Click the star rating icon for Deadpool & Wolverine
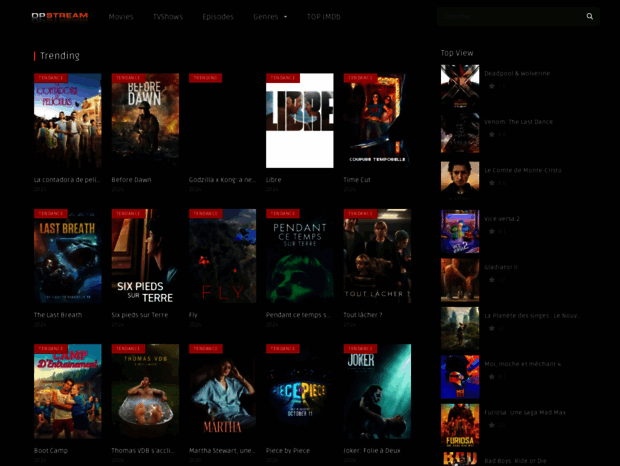The width and height of the screenshot is (620, 466). (x=491, y=86)
